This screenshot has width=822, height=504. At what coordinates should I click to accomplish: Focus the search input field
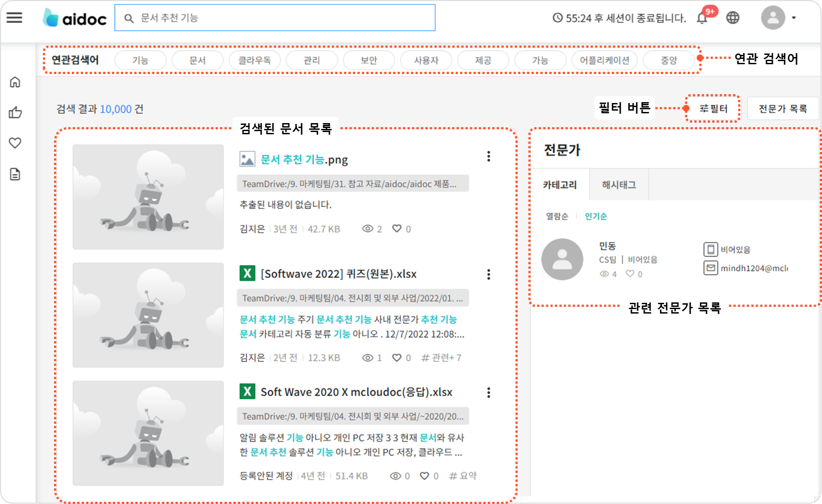[281, 18]
